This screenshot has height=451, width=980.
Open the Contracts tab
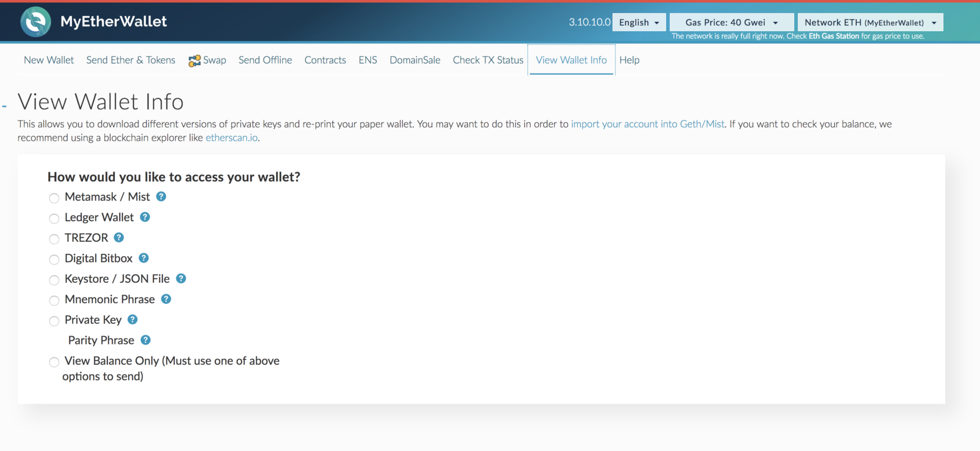325,60
